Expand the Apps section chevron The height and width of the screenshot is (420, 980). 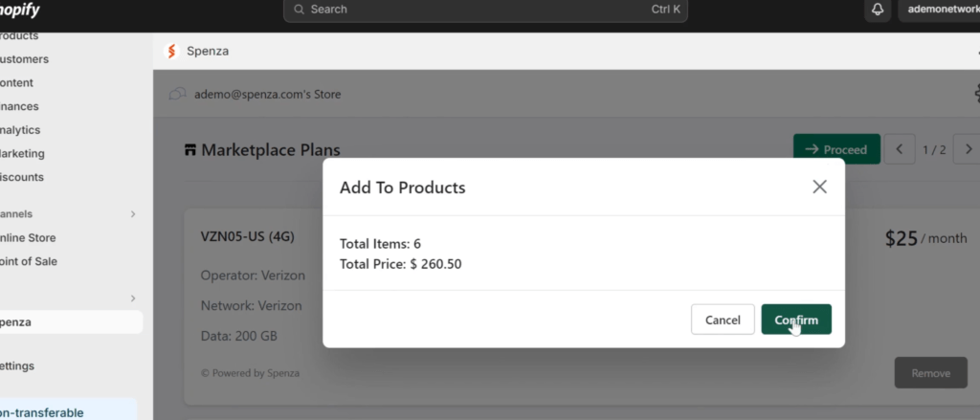(x=132, y=298)
